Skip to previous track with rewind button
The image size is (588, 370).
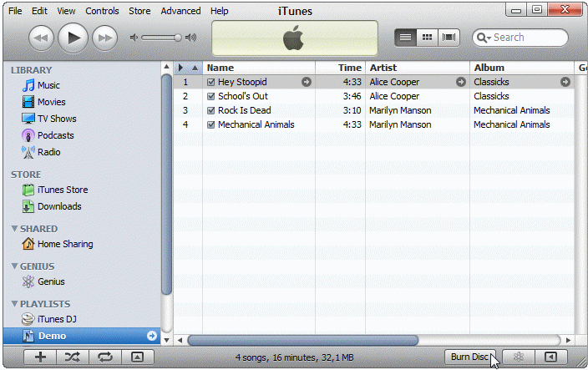tap(41, 38)
